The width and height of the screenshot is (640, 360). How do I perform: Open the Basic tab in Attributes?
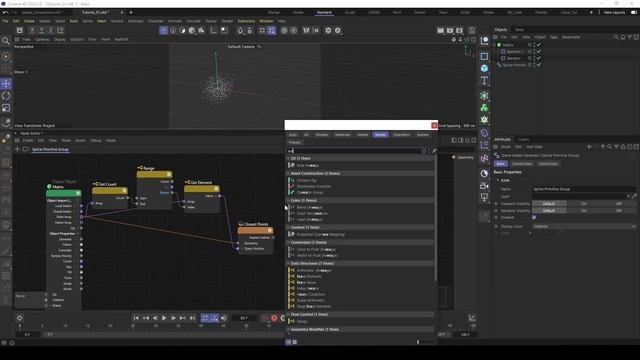click(x=500, y=164)
